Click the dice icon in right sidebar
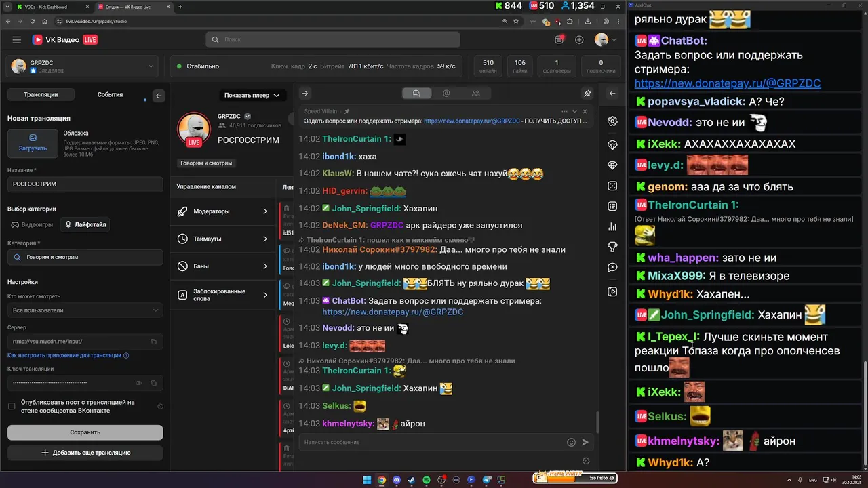Image resolution: width=868 pixels, height=488 pixels. 612,186
